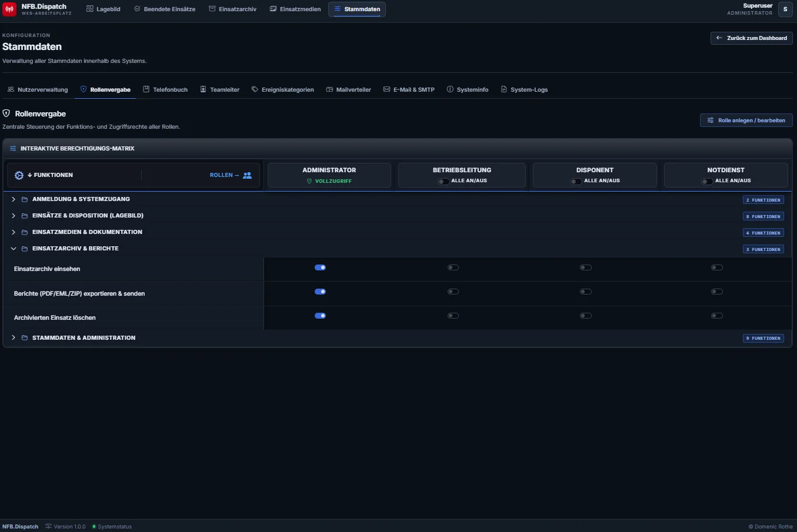Open Lagebild in top navigation

coord(104,9)
